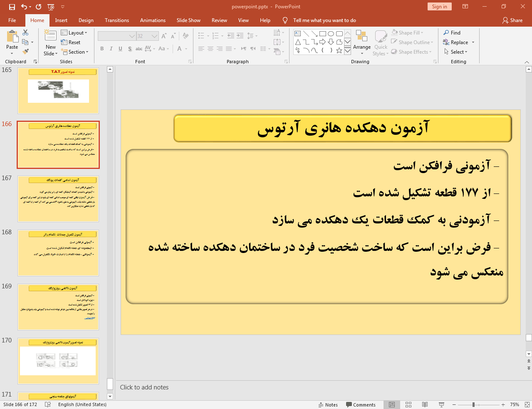The width and height of the screenshot is (532, 409).
Task: Expand the shapes gallery more arrow
Action: click(x=347, y=50)
